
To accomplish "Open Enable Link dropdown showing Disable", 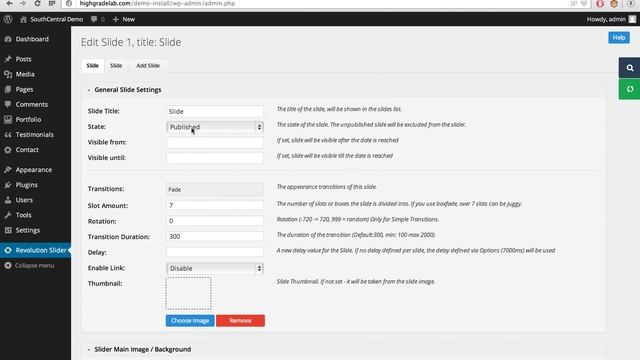I will point(215,268).
